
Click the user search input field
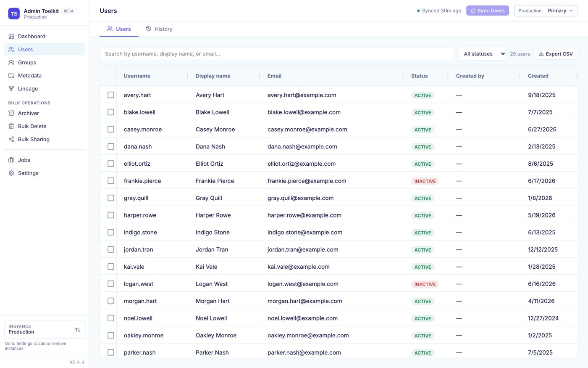click(277, 54)
